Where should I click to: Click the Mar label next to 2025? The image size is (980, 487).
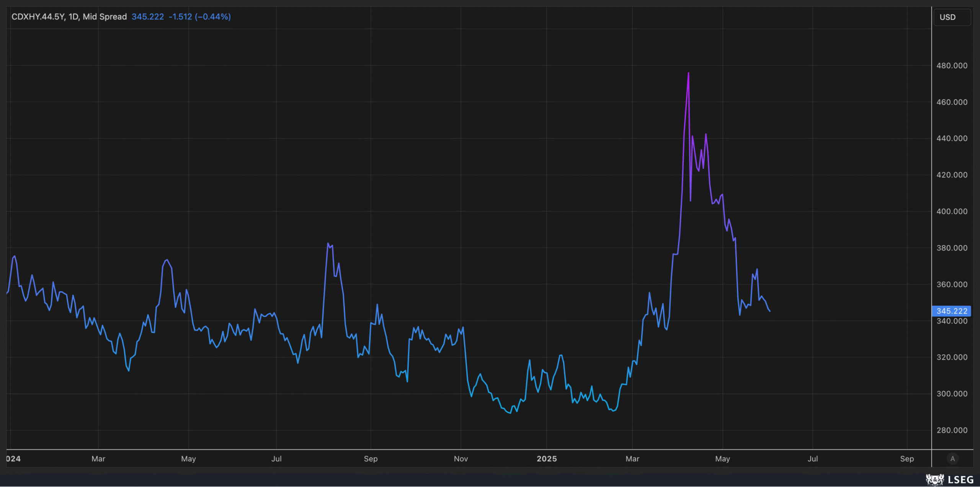pyautogui.click(x=632, y=459)
